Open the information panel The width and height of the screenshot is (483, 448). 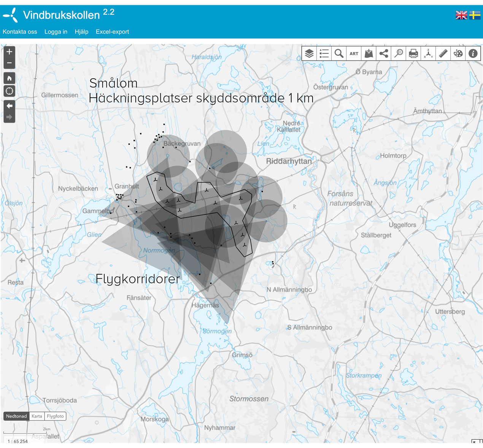473,54
